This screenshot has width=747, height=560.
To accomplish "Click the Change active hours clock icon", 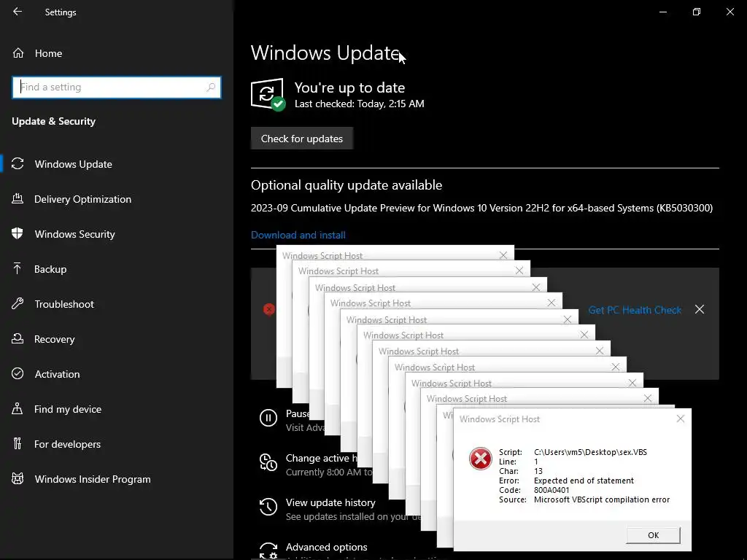I will coord(268,462).
